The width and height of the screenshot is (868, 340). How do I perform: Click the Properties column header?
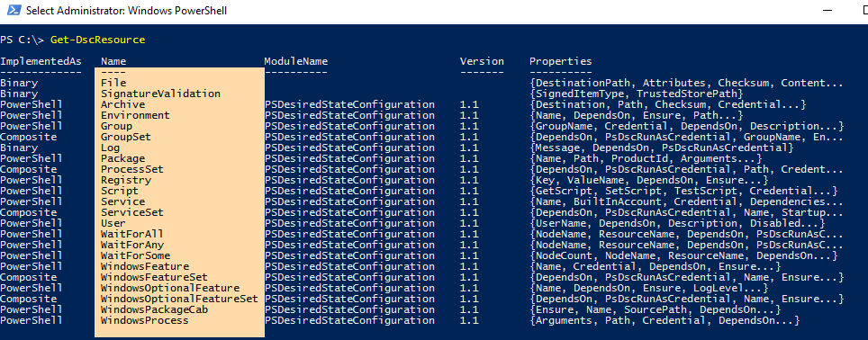tap(560, 61)
